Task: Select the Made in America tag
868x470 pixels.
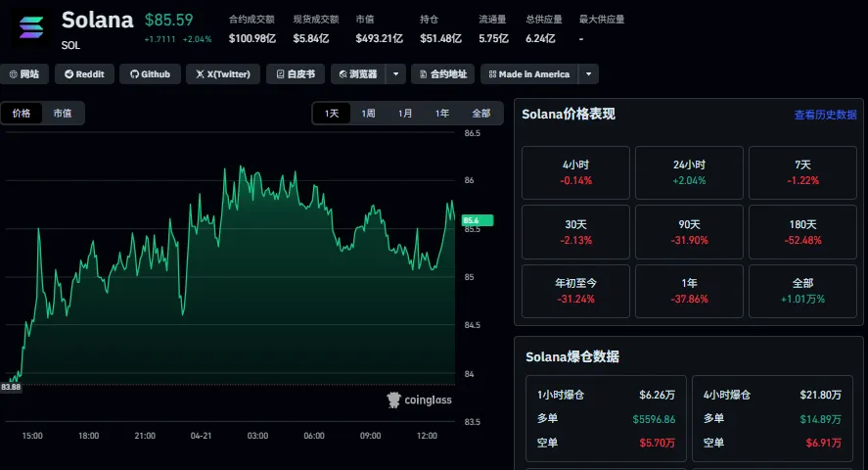Action: [529, 74]
